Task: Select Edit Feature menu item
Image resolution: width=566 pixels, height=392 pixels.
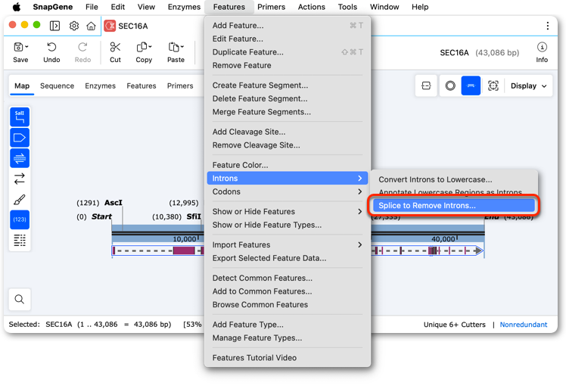Action: pyautogui.click(x=288, y=39)
